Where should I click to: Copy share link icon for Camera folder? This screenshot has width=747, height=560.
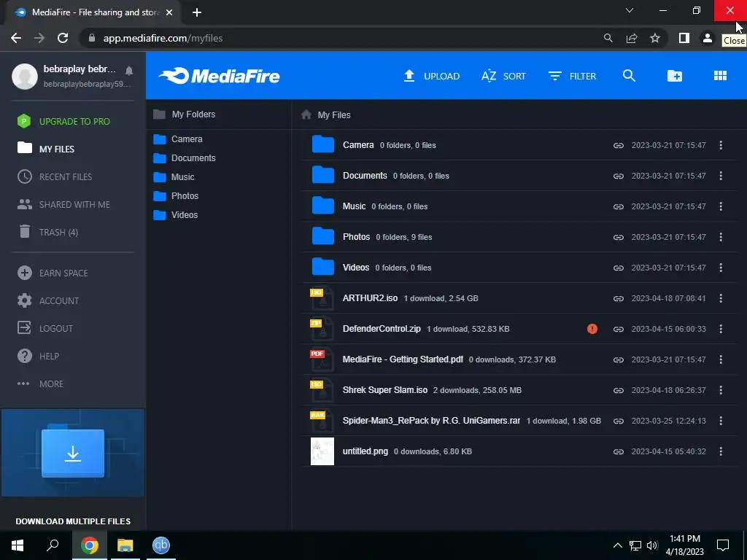tap(619, 145)
